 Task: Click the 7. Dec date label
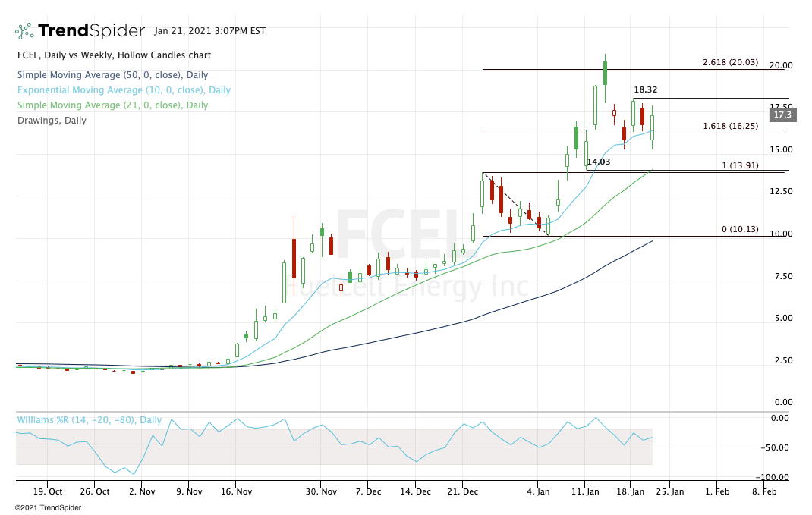(x=368, y=491)
